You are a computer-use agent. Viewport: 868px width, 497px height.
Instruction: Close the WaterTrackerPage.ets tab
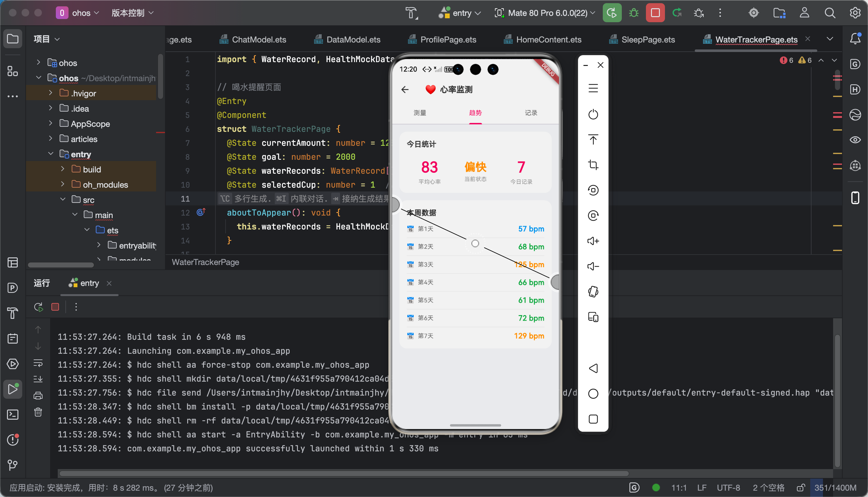pos(807,39)
